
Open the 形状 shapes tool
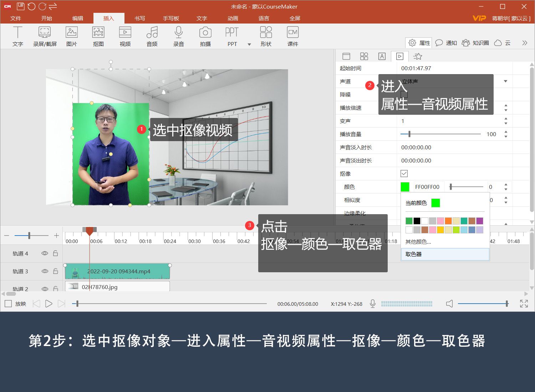coord(266,36)
